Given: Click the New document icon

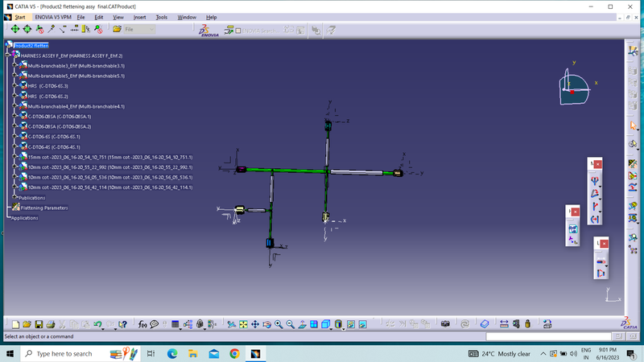Looking at the screenshot, I should (15, 325).
